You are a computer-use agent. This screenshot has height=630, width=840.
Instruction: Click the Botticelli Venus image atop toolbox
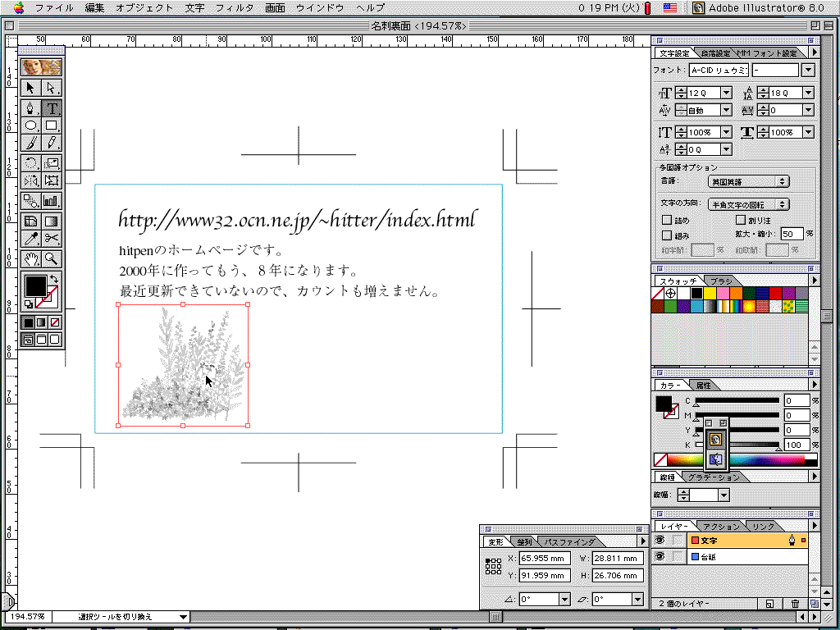(x=41, y=67)
